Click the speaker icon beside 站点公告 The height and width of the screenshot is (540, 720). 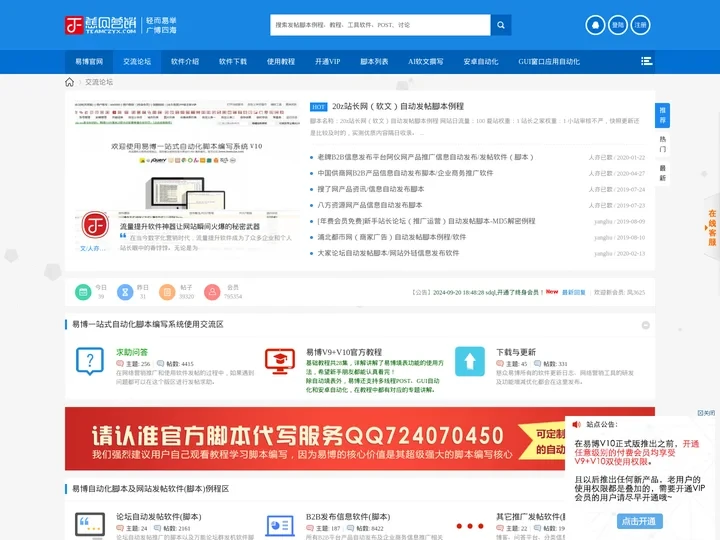tap(577, 424)
